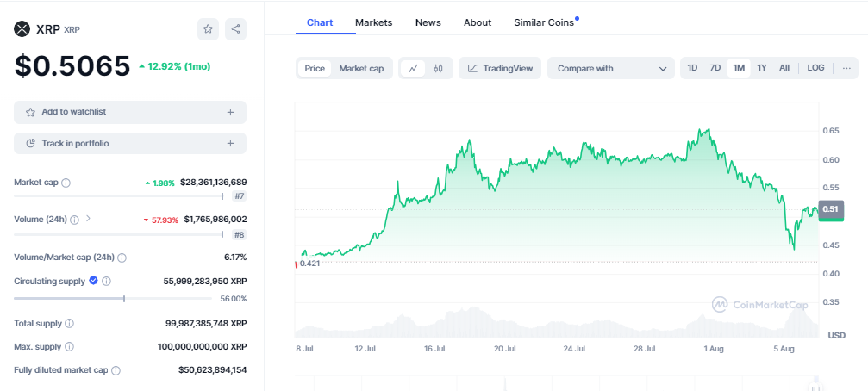868x391 pixels.
Task: Select the 1Y time range
Action: coord(762,68)
